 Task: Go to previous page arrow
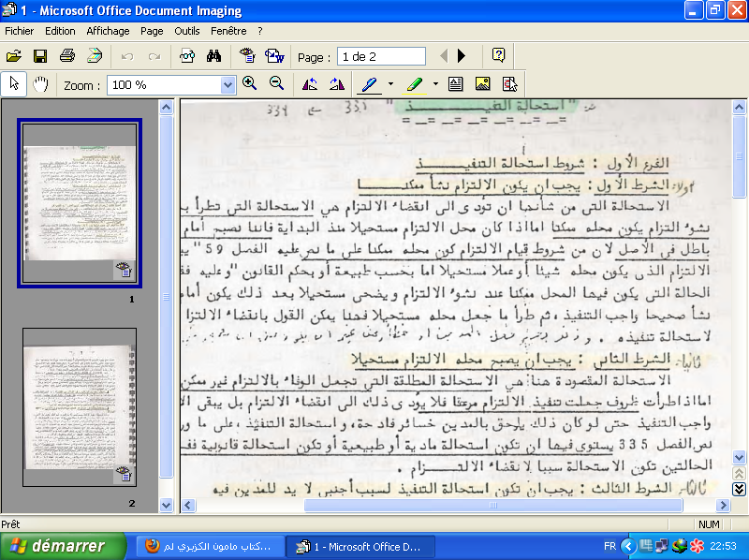click(444, 56)
